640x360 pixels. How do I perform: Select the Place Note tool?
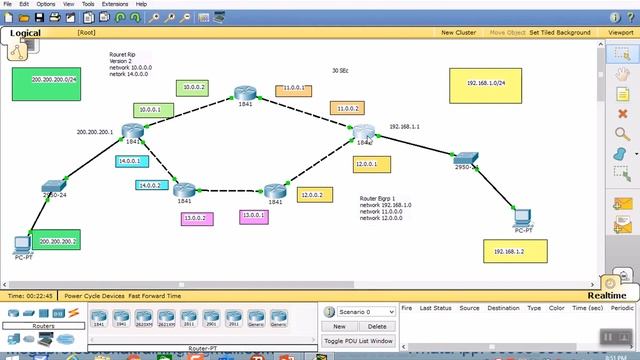click(622, 94)
